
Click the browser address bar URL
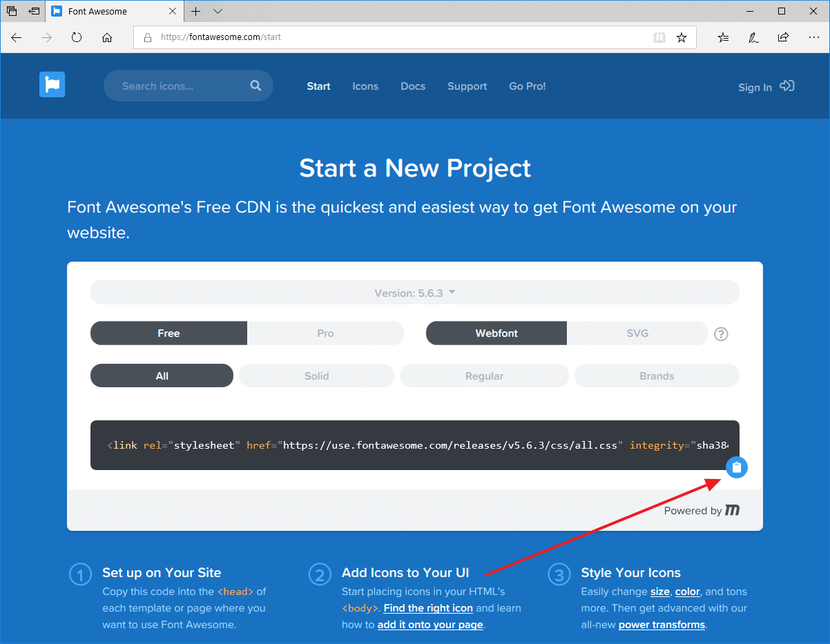point(221,37)
